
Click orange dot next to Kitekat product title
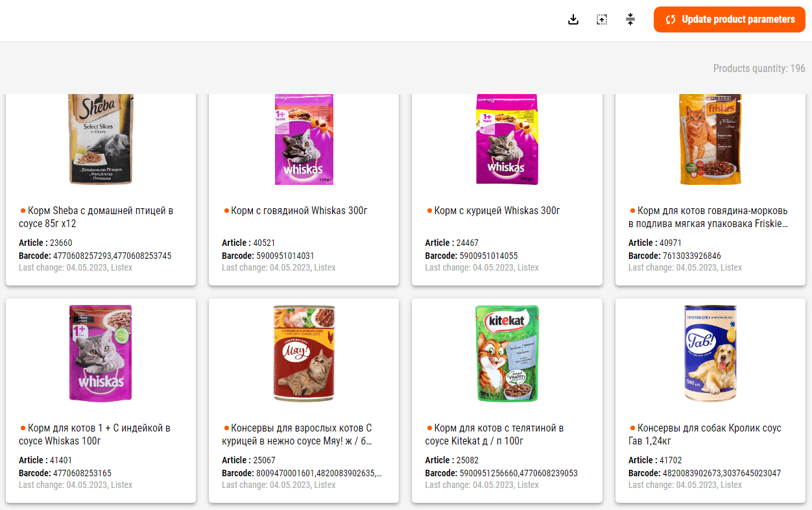(429, 428)
